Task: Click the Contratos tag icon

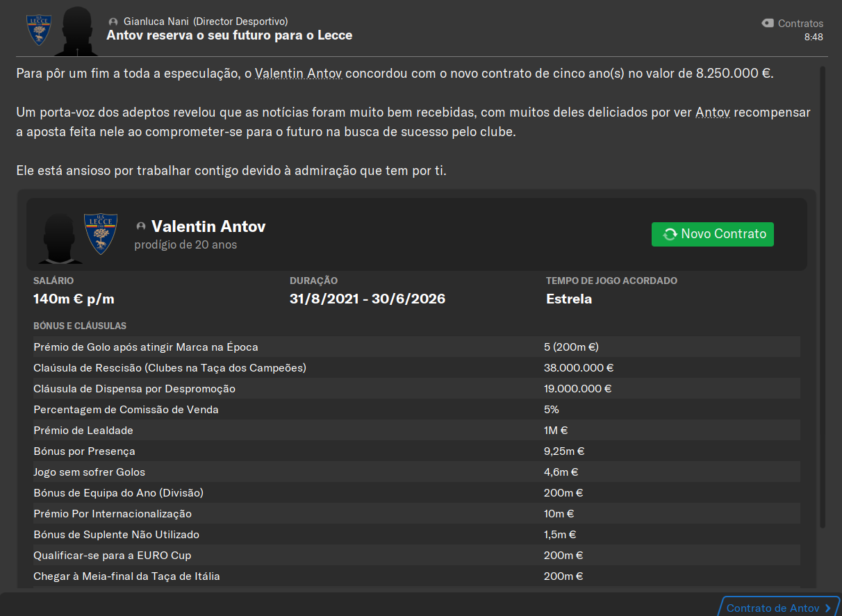Action: tap(768, 23)
